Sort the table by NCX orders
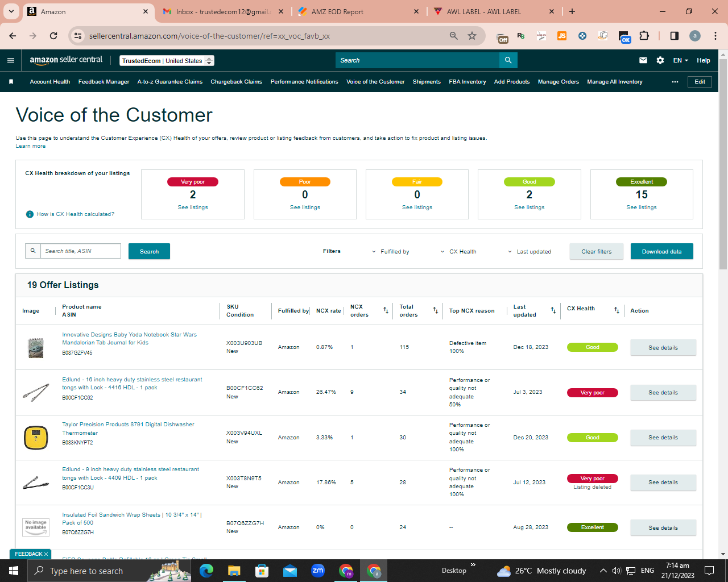 [x=386, y=310]
